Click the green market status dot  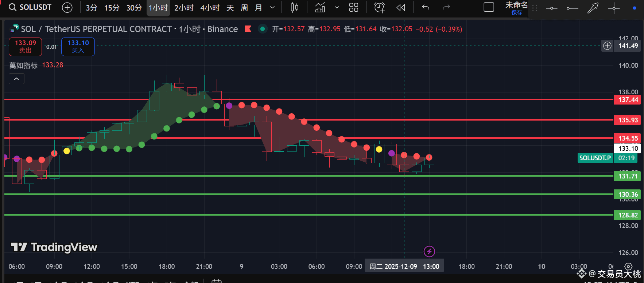coord(262,29)
